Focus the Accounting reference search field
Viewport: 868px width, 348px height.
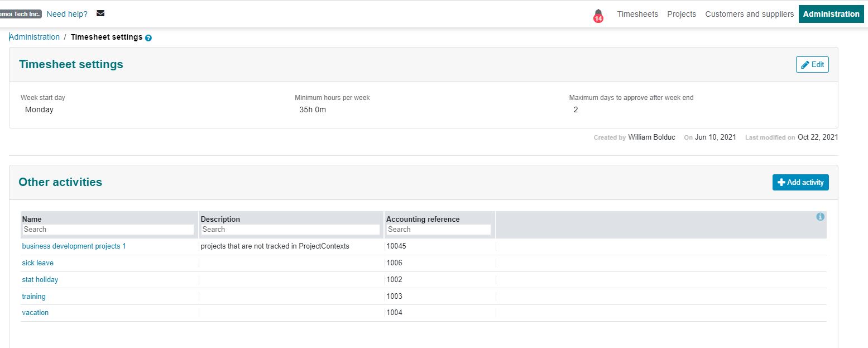point(439,230)
